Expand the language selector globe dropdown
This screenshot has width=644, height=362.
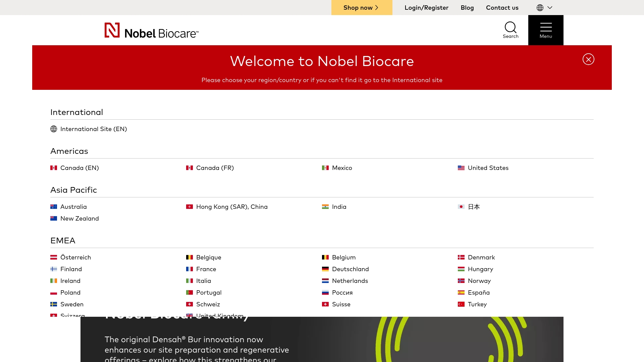pyautogui.click(x=539, y=7)
